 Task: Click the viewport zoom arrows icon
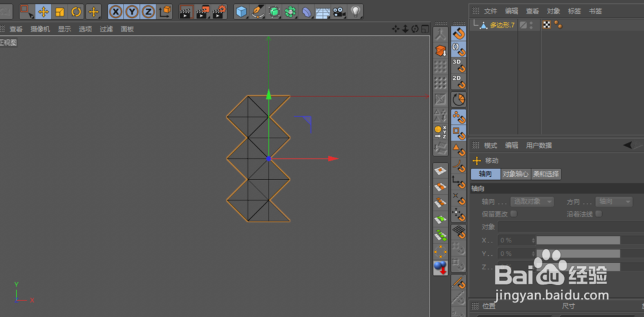point(405,29)
